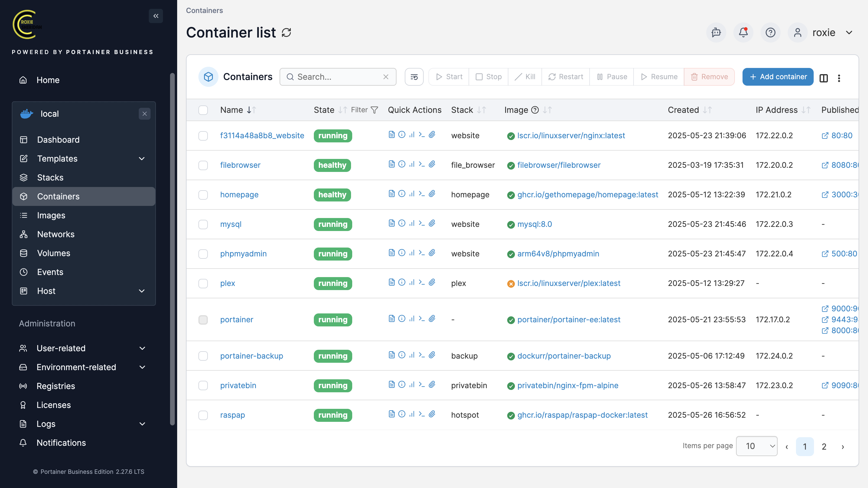Select checkbox for f3114a48a8b8_website row

[203, 136]
